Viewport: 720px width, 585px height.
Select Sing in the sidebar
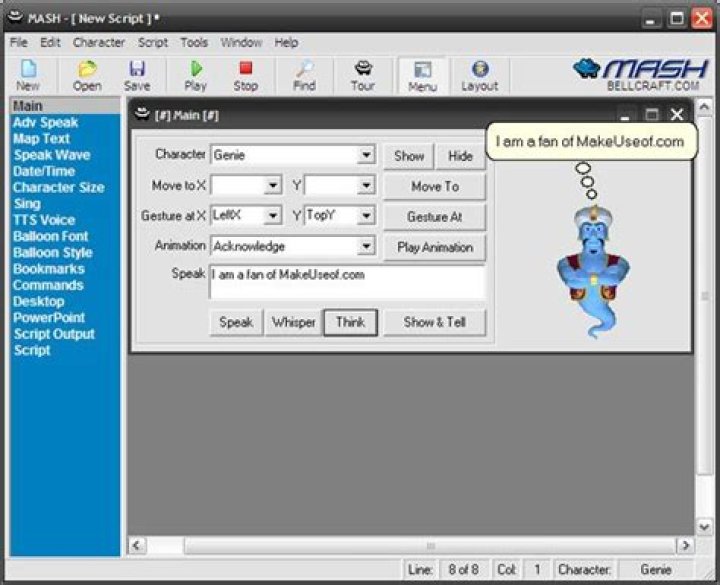(27, 203)
